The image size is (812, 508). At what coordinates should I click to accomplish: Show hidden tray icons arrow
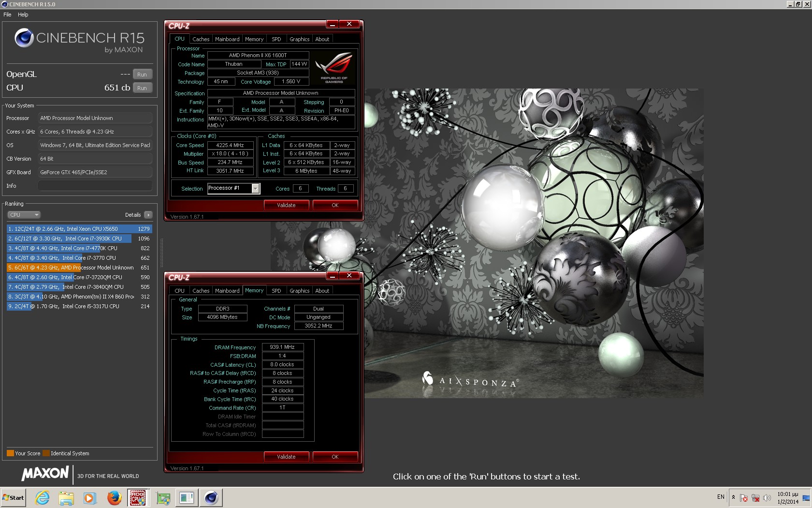(733, 497)
